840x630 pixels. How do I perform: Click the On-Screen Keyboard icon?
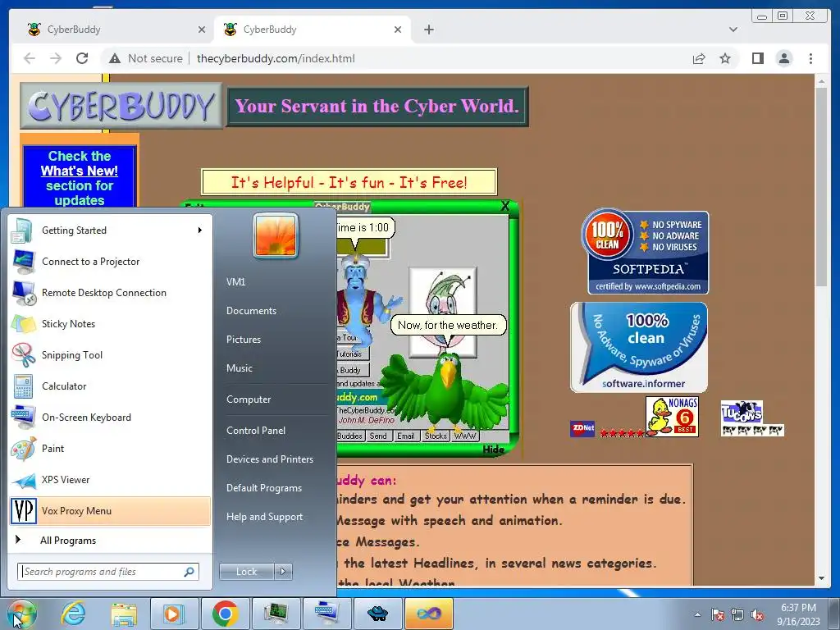pyautogui.click(x=24, y=418)
